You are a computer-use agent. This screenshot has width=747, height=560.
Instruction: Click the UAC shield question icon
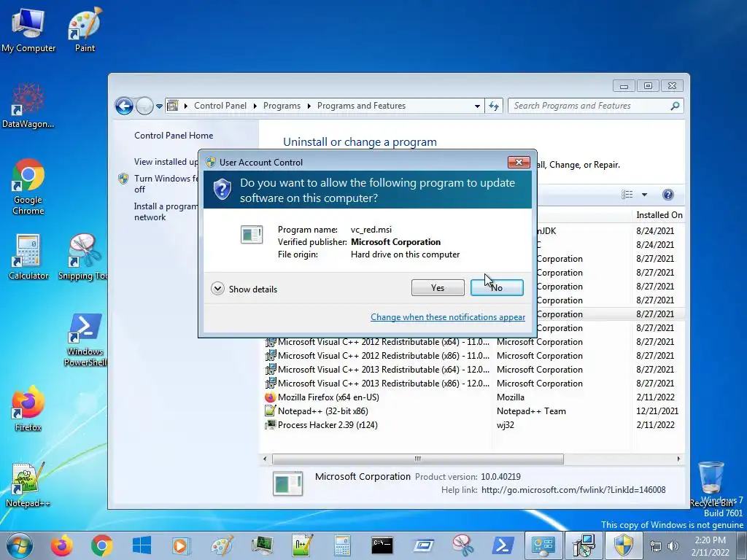222,190
